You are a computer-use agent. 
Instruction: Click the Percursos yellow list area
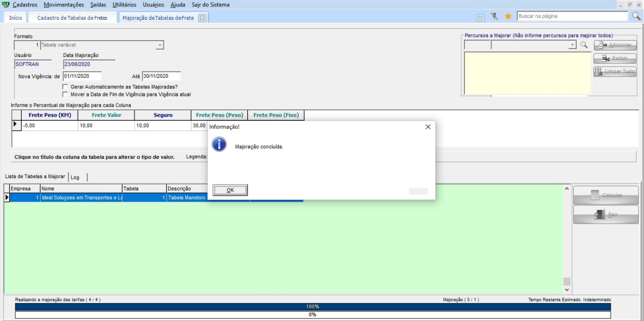[528, 73]
